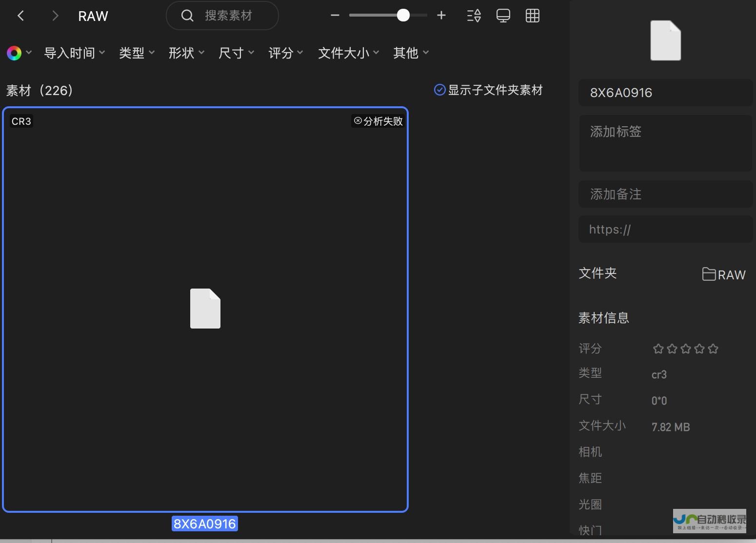Image resolution: width=756 pixels, height=543 pixels.
Task: Click the https:// URL field
Action: click(666, 229)
